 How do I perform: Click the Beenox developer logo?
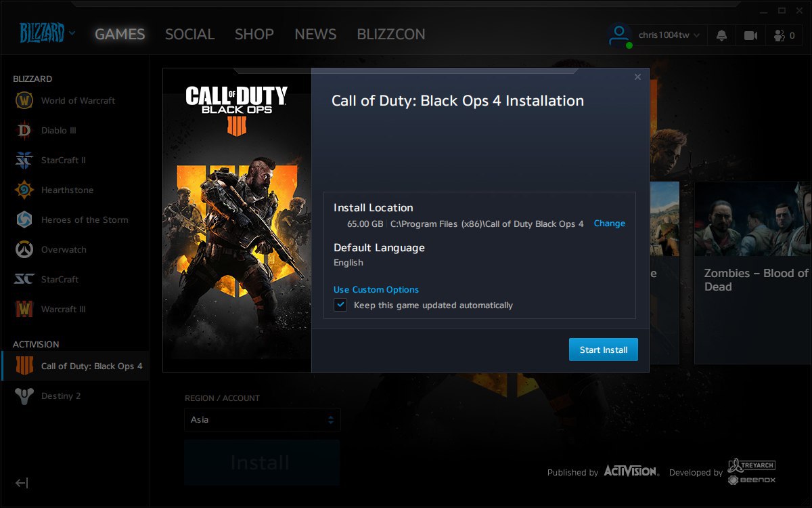tap(751, 480)
